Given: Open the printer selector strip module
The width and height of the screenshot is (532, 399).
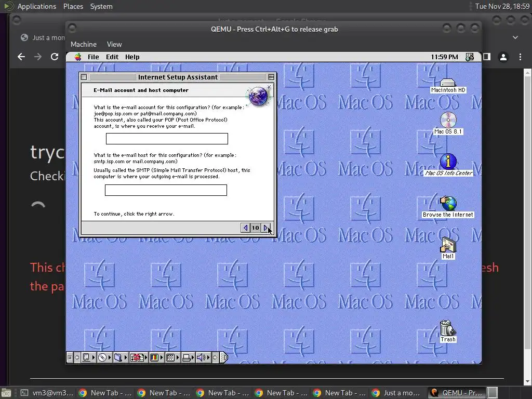Looking at the screenshot, I should (x=188, y=357).
